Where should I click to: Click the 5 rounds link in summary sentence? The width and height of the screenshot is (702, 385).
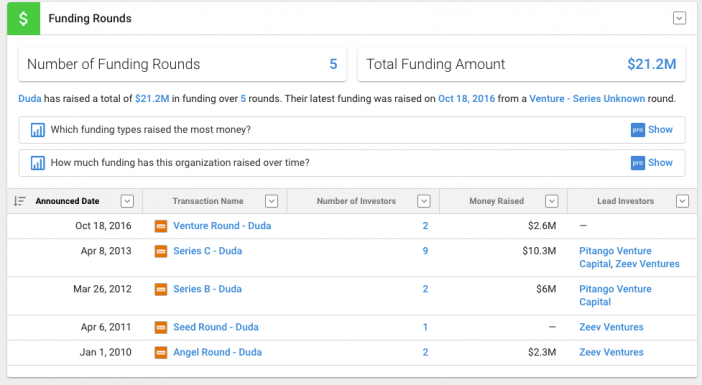point(243,98)
